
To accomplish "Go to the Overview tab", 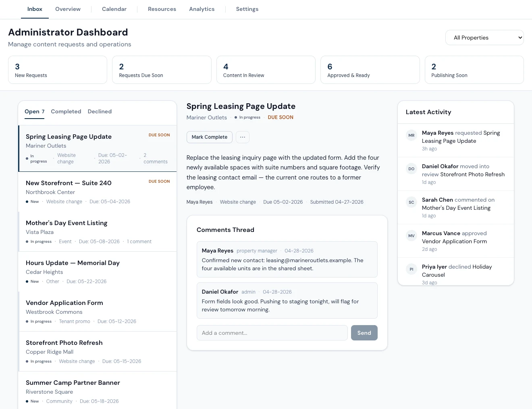I will click(x=68, y=9).
